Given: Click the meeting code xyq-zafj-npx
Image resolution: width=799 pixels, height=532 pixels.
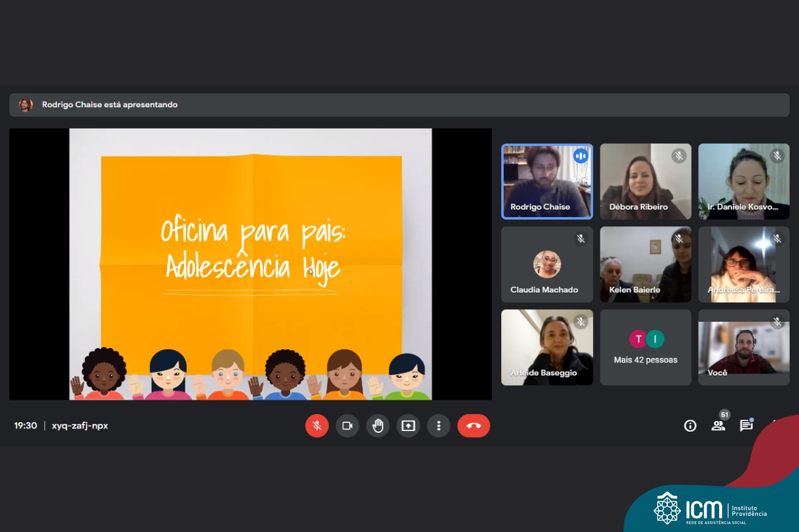Looking at the screenshot, I should click(80, 425).
